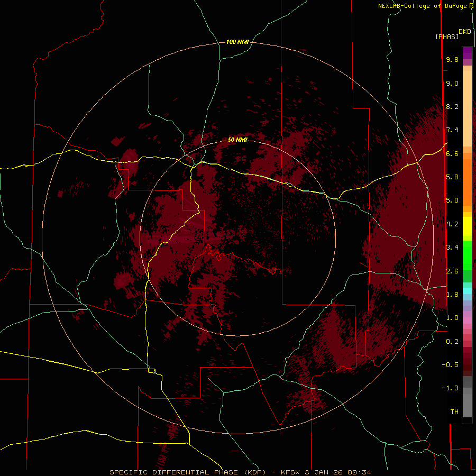476x476 pixels.
Task: Select the 9.0 scale value
Action: (452, 83)
